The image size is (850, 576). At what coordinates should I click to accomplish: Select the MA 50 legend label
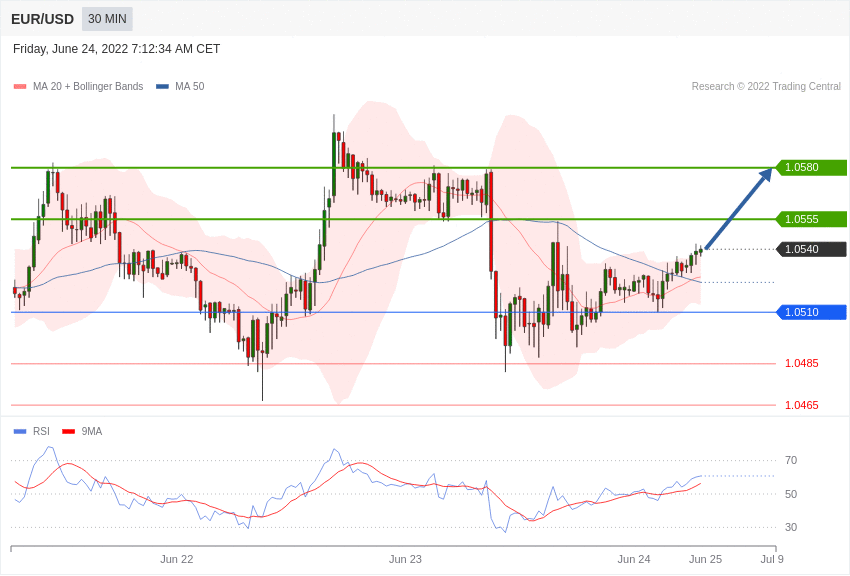tap(190, 87)
